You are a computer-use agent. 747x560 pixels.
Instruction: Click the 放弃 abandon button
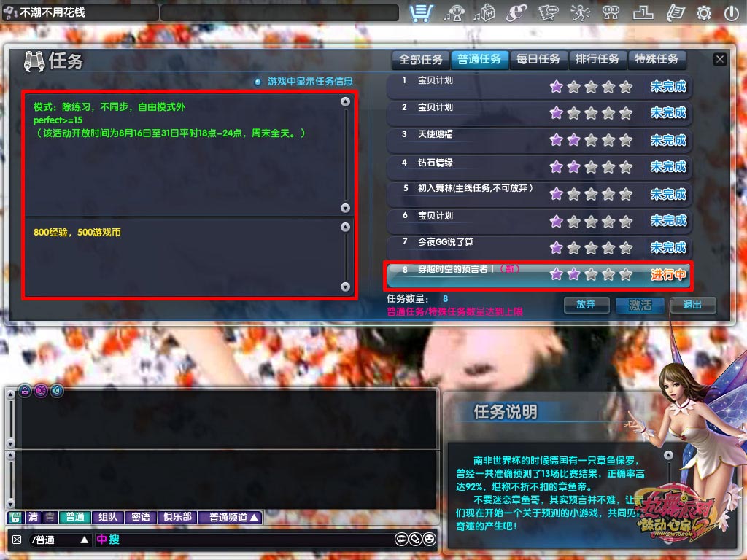click(586, 305)
